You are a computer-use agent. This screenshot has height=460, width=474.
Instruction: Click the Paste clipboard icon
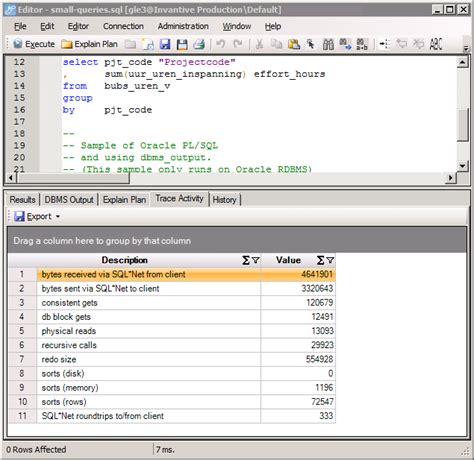pyautogui.click(x=294, y=44)
